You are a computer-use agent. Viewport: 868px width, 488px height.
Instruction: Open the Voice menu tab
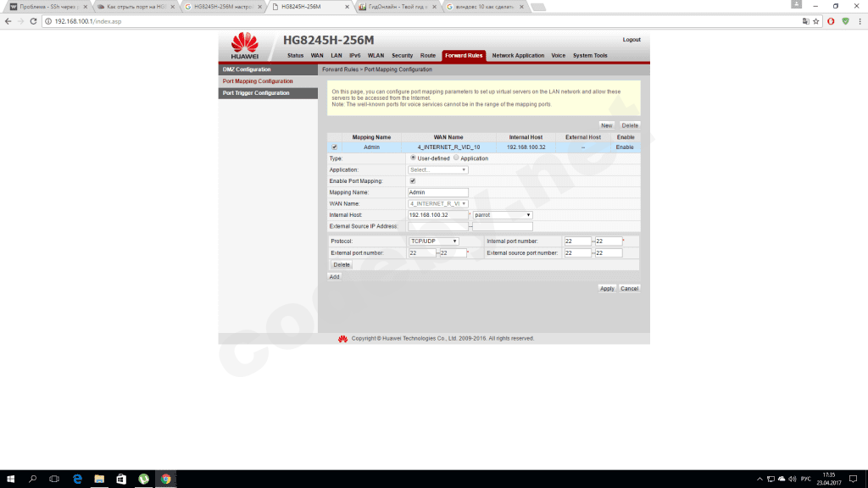[558, 55]
